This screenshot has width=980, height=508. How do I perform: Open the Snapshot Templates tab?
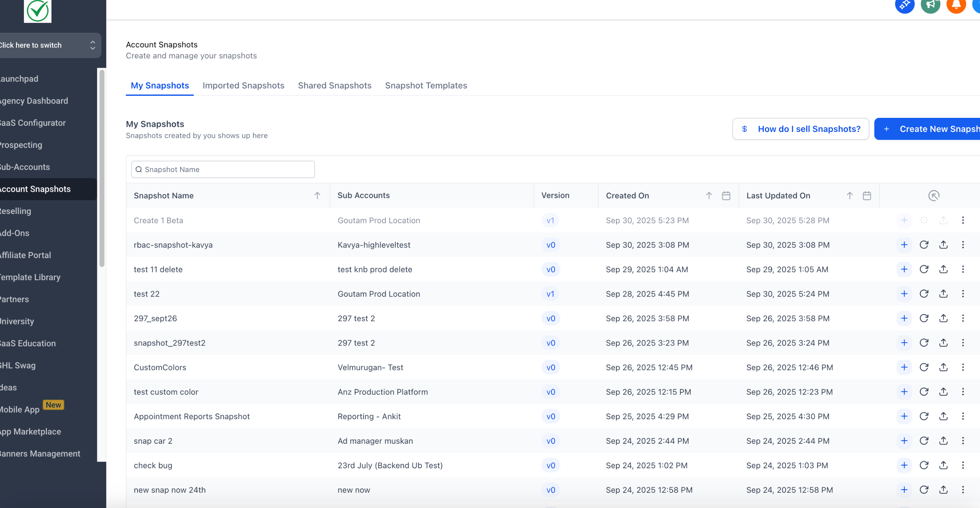coord(426,85)
